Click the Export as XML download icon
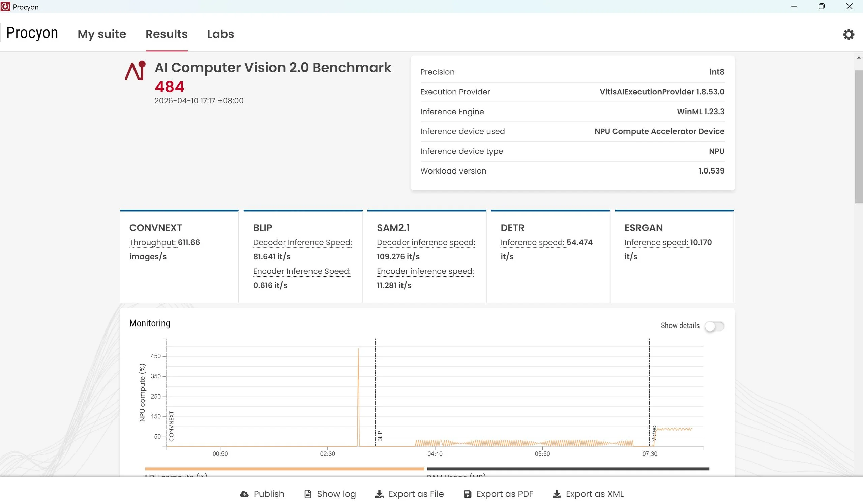 557,494
